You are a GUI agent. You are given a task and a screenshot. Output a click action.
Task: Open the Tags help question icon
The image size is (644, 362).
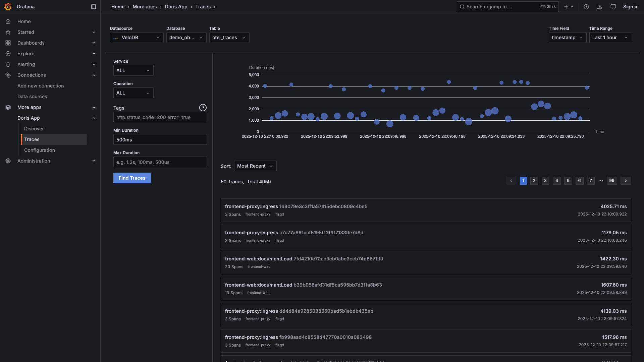tap(203, 108)
